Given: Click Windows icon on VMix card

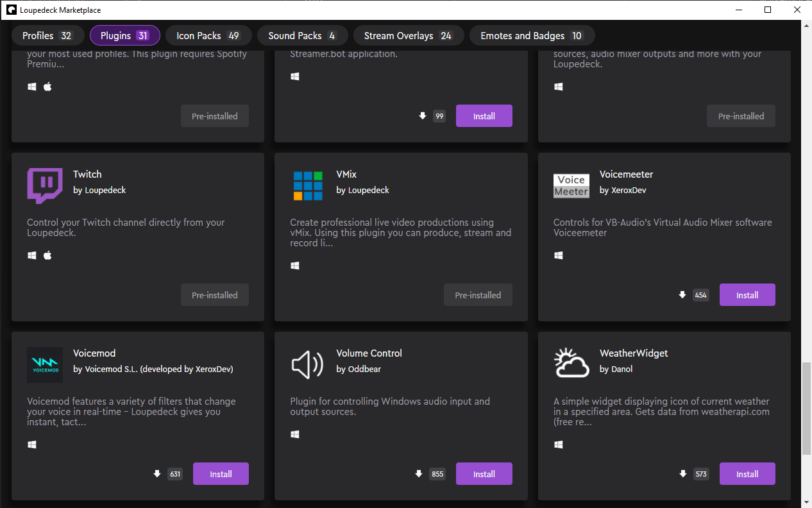Looking at the screenshot, I should pos(295,266).
